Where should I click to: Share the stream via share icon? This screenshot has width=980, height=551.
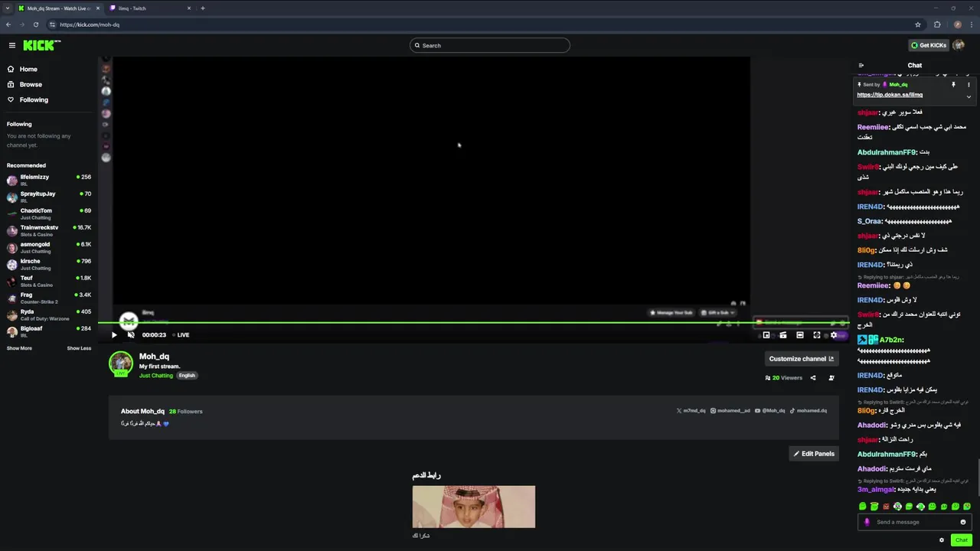click(x=813, y=377)
